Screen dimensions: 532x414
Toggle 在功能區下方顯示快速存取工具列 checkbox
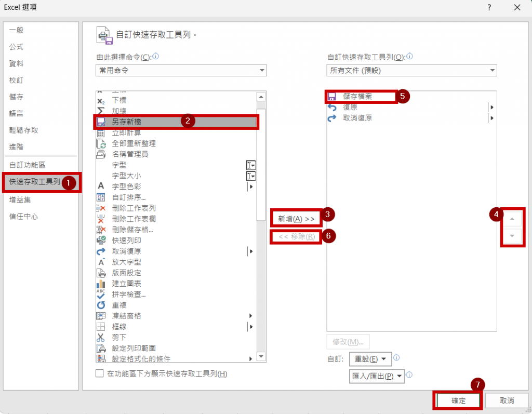click(x=99, y=373)
